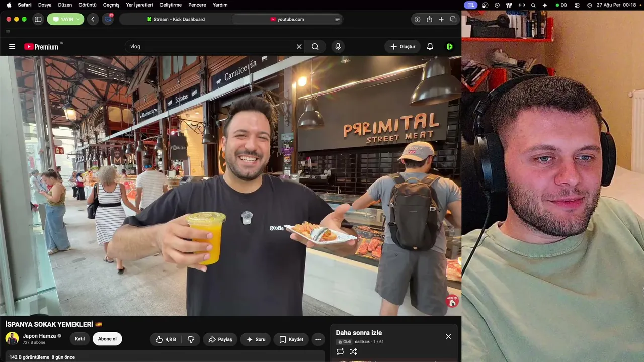Open the Yer İşaretleri menu
The width and height of the screenshot is (644, 362).
(139, 5)
